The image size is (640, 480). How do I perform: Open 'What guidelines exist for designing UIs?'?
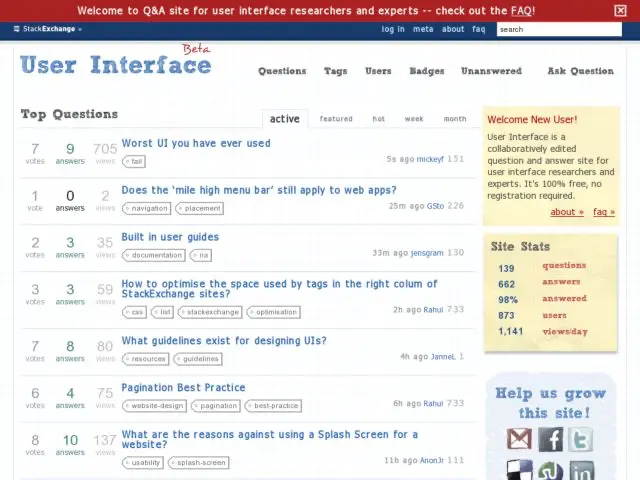(x=224, y=341)
